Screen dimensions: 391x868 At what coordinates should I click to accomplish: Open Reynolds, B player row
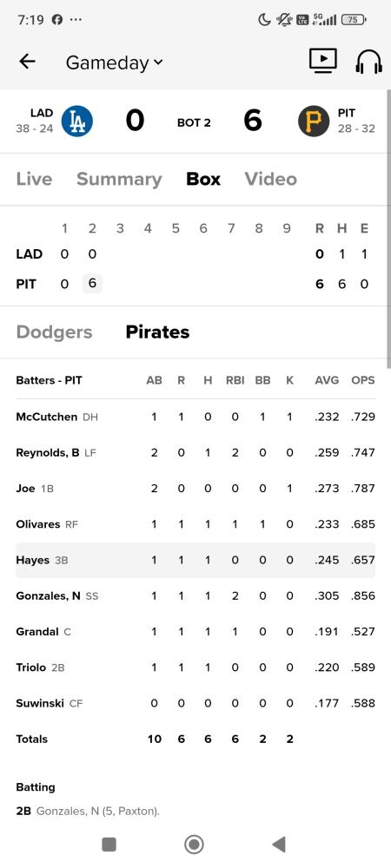[x=195, y=453]
